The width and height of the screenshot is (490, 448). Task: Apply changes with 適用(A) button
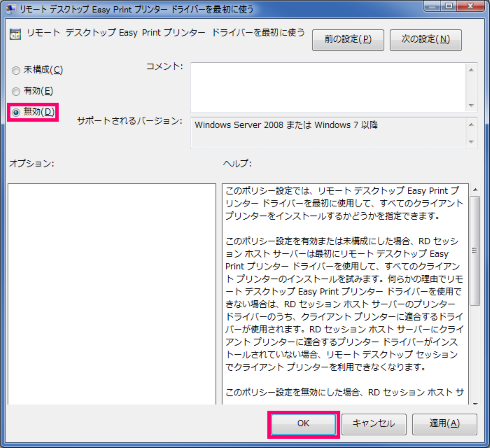click(x=445, y=424)
